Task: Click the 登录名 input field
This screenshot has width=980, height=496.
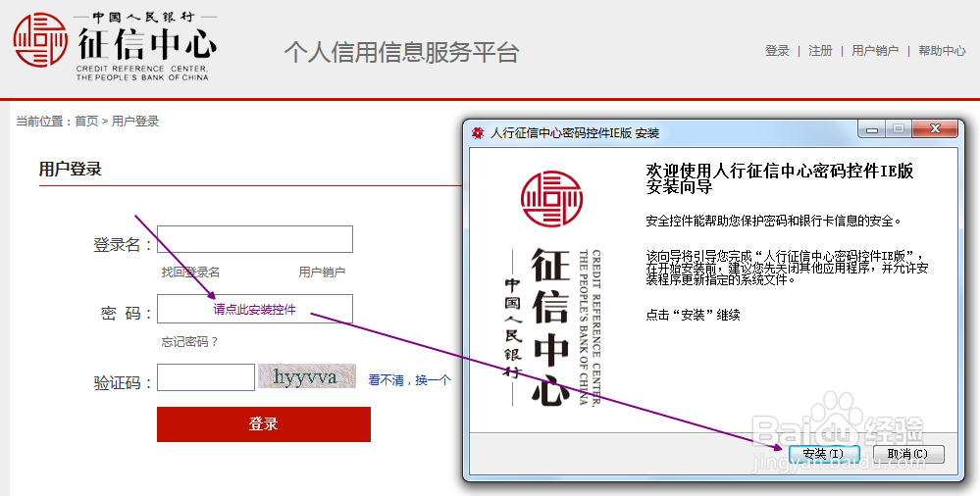Action: click(x=255, y=239)
